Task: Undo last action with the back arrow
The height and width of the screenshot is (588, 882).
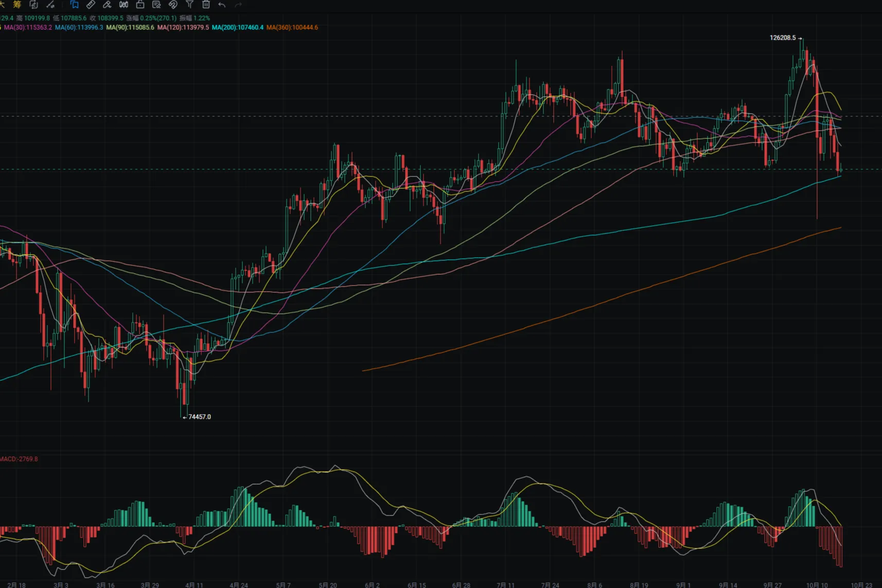Action: 222,5
